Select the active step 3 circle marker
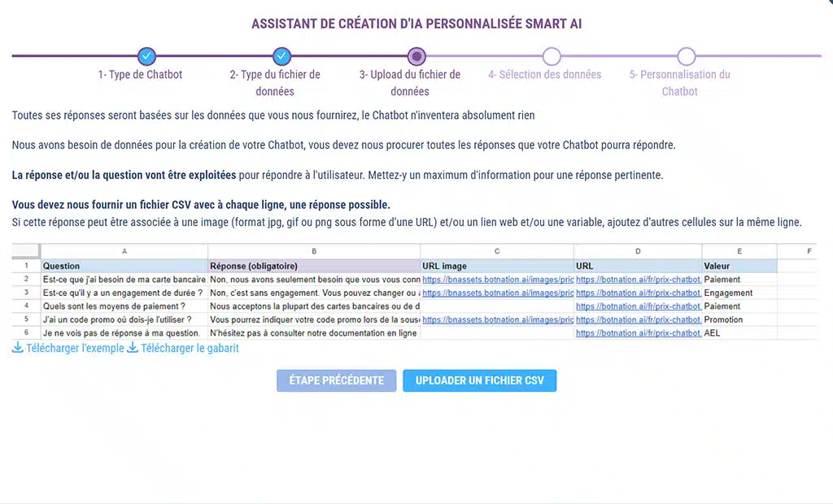The height and width of the screenshot is (504, 833). click(416, 56)
